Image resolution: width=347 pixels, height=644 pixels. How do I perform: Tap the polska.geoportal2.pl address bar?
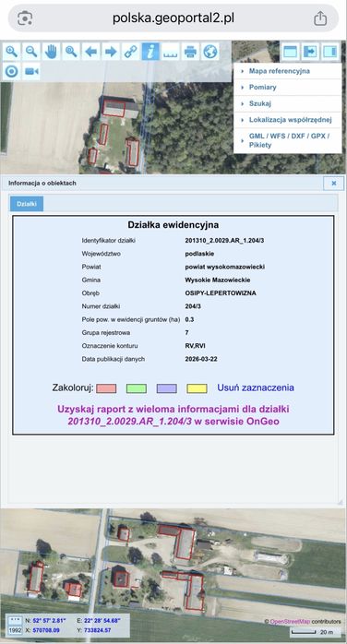(173, 18)
